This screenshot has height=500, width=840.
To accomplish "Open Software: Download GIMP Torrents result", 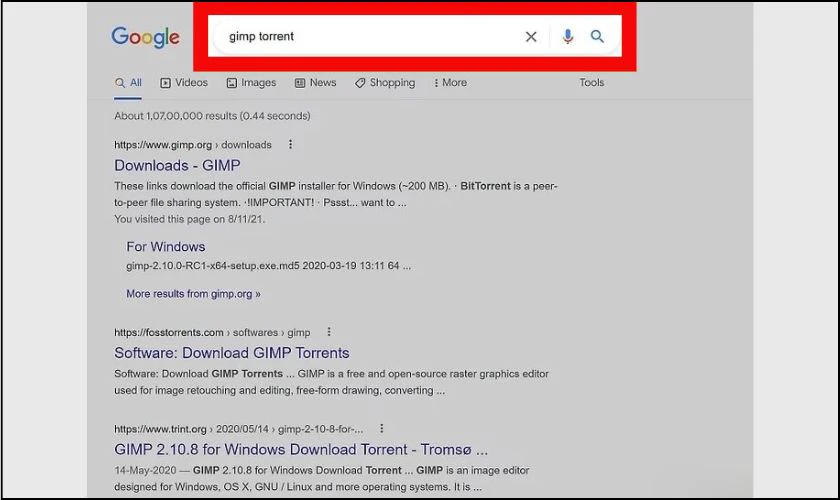I will pos(231,353).
